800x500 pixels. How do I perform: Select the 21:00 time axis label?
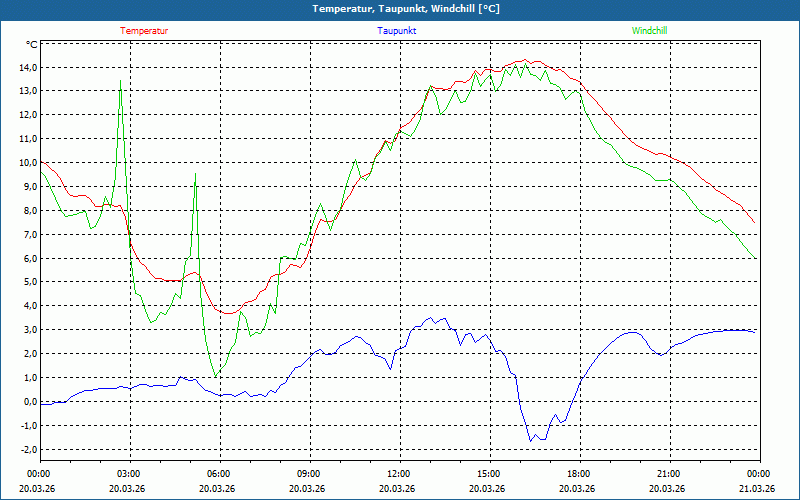point(668,474)
